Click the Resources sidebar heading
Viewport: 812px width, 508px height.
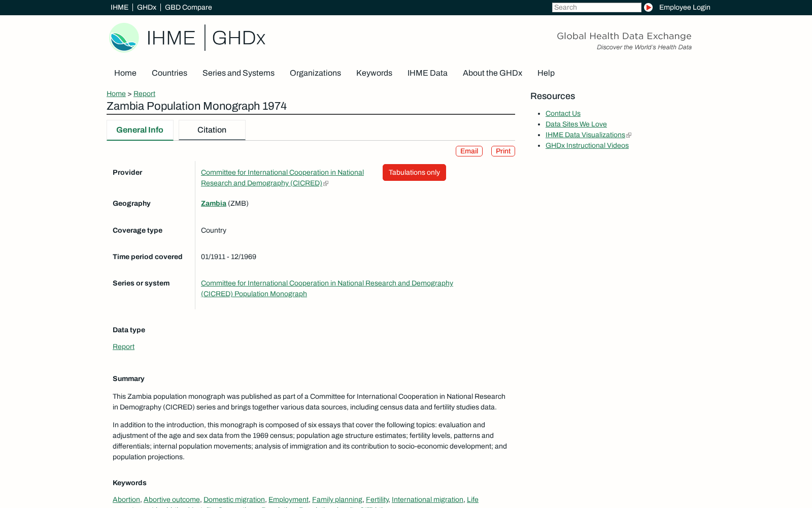tap(553, 96)
